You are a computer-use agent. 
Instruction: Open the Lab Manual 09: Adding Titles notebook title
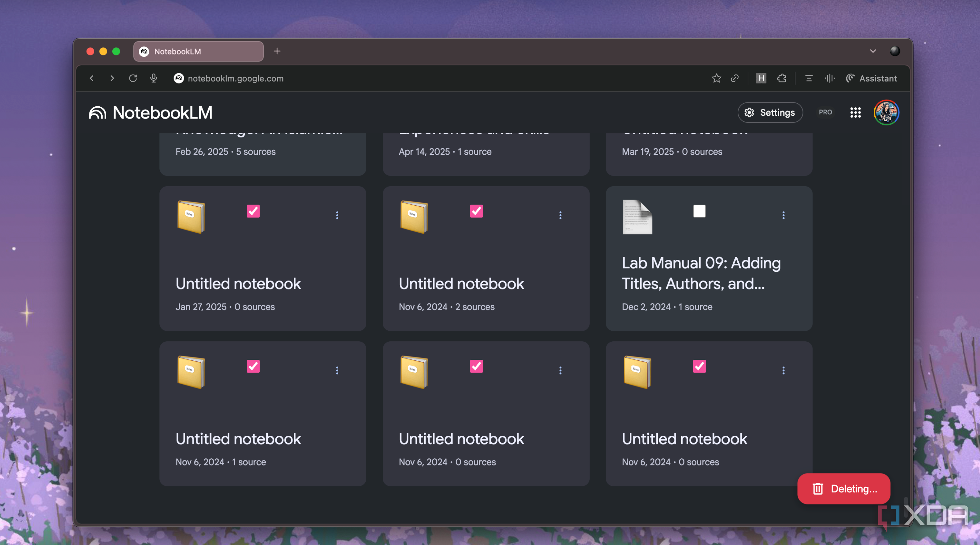[x=701, y=273]
